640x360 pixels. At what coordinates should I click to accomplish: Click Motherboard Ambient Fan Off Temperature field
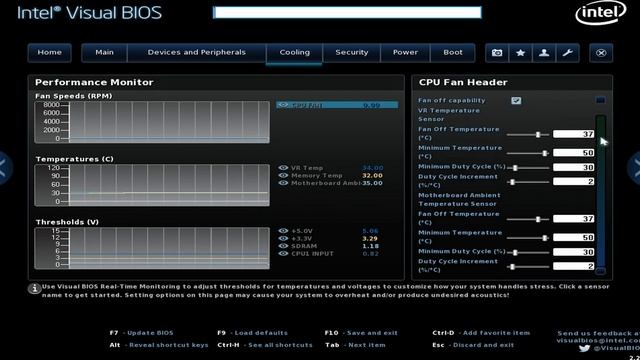coord(573,219)
